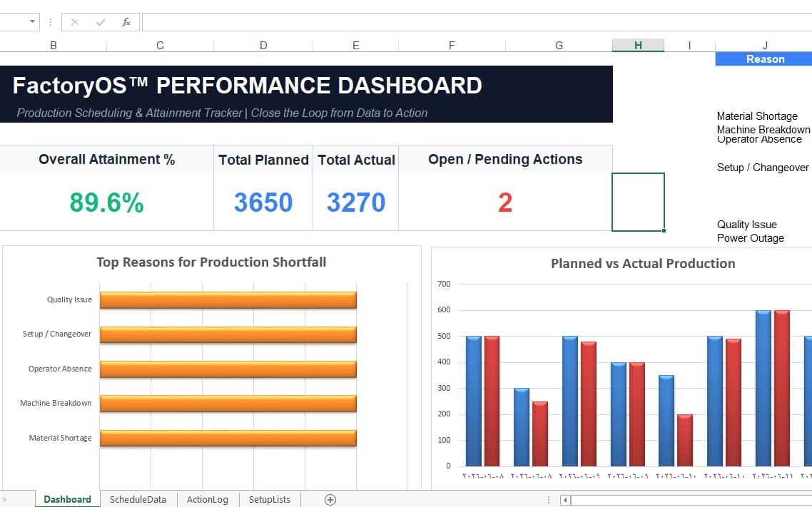Click the Setup / Changeover orange bar
The height and width of the screenshot is (507, 812).
point(228,334)
